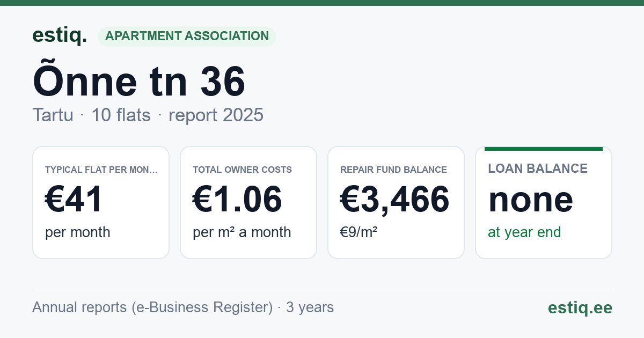The image size is (644, 338).
Task: Click the 'Annual reports (e-Business Register) · 3 years' footer text
Action: (x=183, y=307)
